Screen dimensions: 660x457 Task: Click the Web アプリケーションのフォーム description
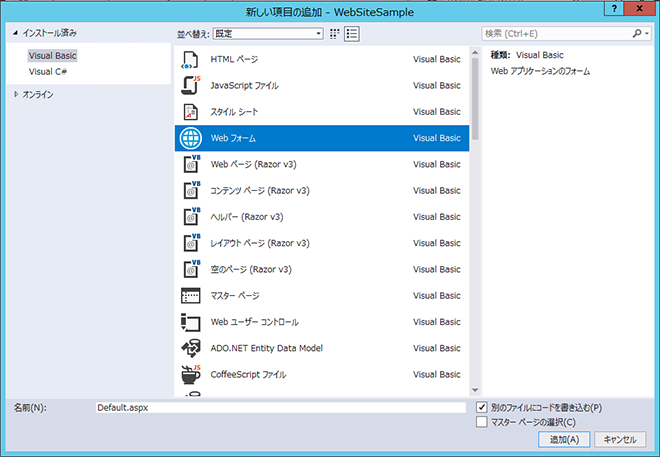coord(540,71)
